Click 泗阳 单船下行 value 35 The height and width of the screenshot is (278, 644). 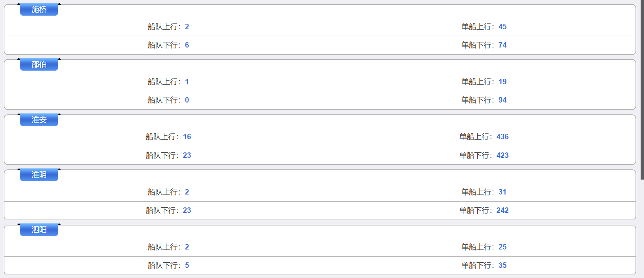pyautogui.click(x=502, y=265)
